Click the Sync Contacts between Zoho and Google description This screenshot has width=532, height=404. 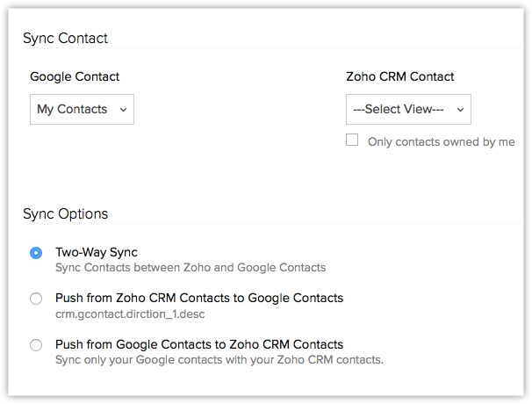pos(191,267)
